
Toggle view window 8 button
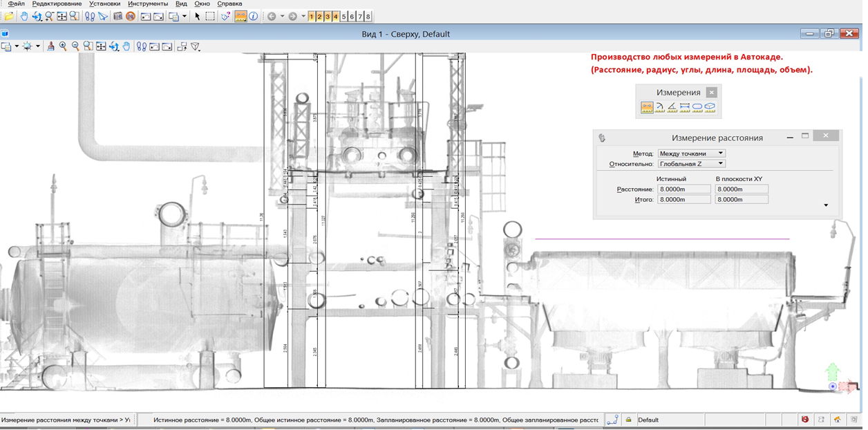click(x=368, y=16)
